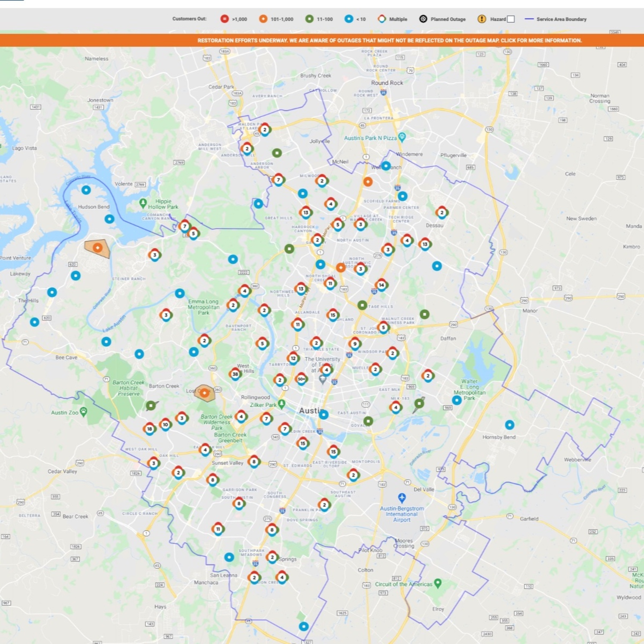Click the Round Rock map label
Viewport: 644px width, 644px height.
pos(387,83)
